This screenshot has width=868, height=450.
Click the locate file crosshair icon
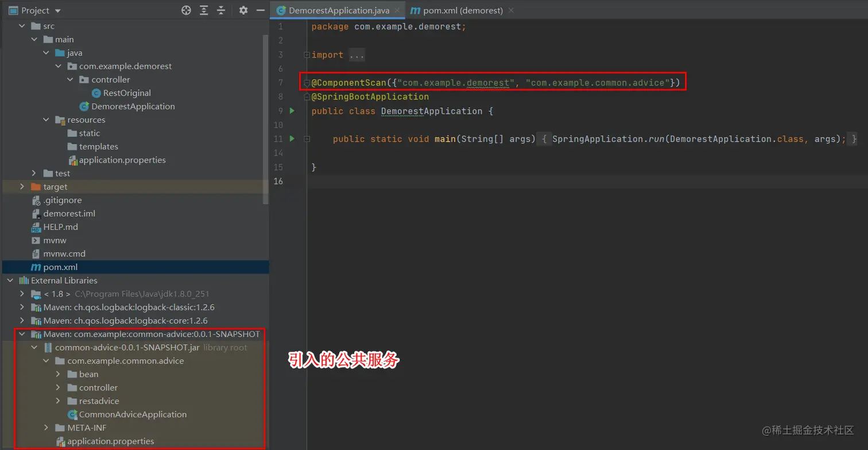[x=186, y=10]
